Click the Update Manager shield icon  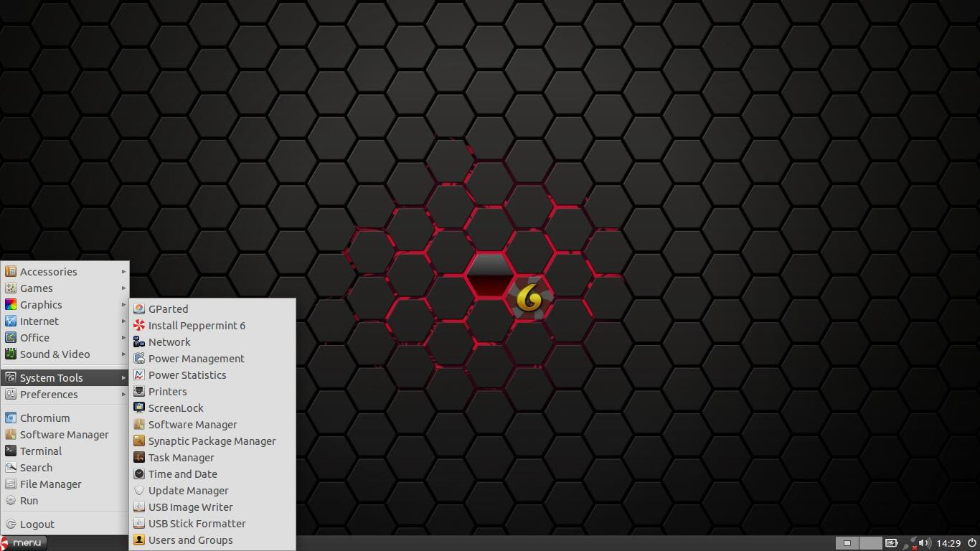[x=139, y=491]
